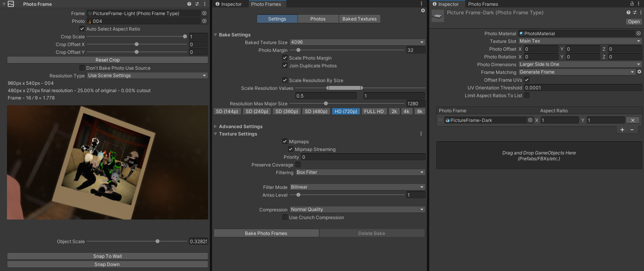Open right Inspector tab bar options menu
The image size is (644, 271).
pyautogui.click(x=639, y=3)
